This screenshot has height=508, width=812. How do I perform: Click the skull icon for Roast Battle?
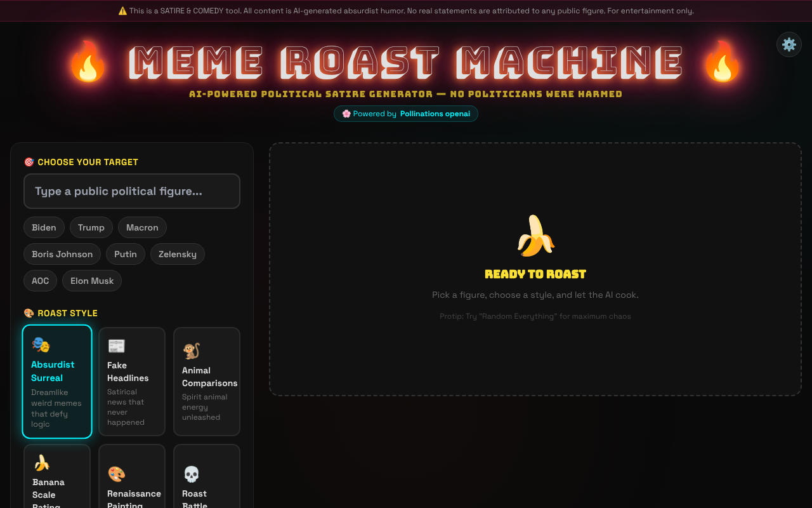coord(192,474)
